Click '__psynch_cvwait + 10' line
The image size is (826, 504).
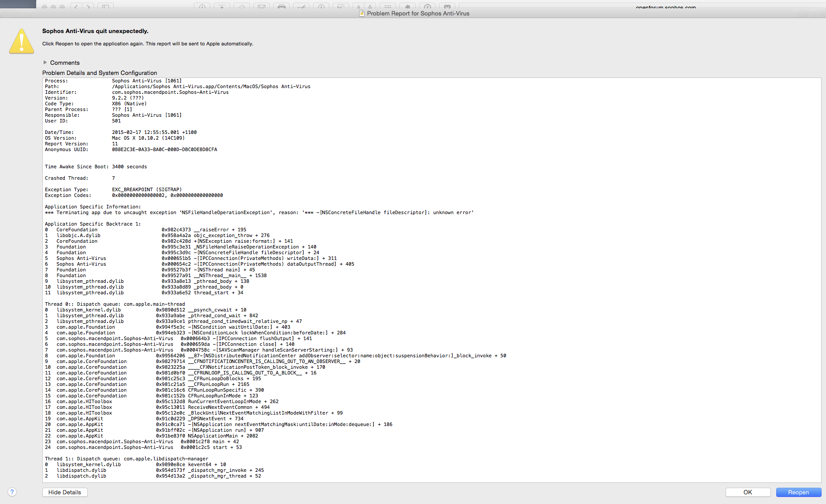point(145,310)
